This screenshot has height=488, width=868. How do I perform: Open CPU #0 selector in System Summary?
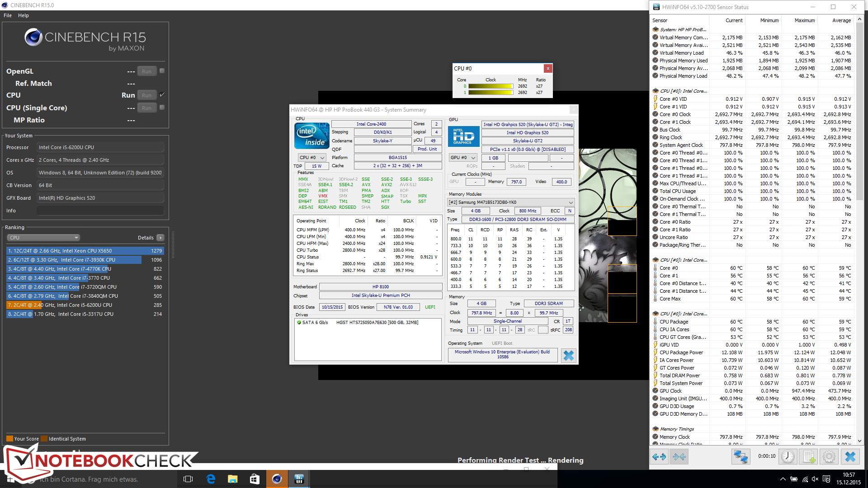(311, 158)
